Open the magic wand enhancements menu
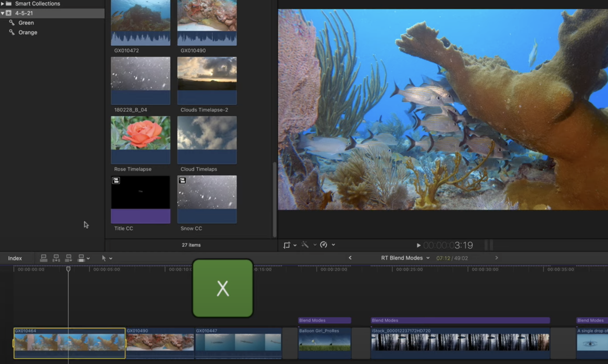608x364 pixels. tap(309, 245)
